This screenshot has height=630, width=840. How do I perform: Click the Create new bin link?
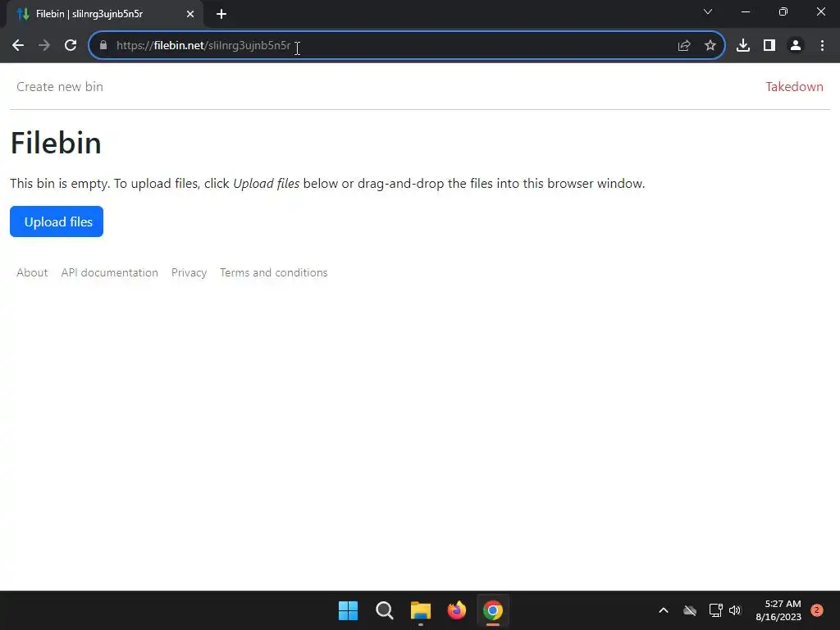(x=59, y=87)
